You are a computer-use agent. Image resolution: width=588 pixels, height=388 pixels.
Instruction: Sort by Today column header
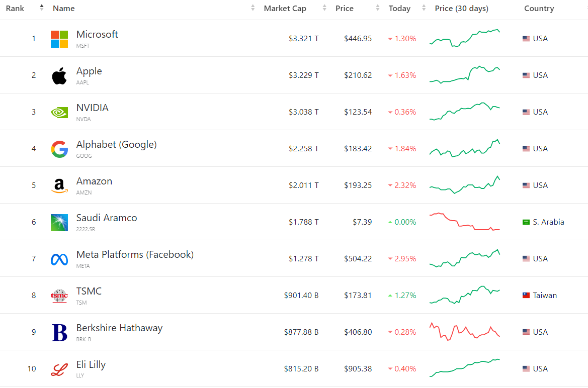[x=399, y=9]
